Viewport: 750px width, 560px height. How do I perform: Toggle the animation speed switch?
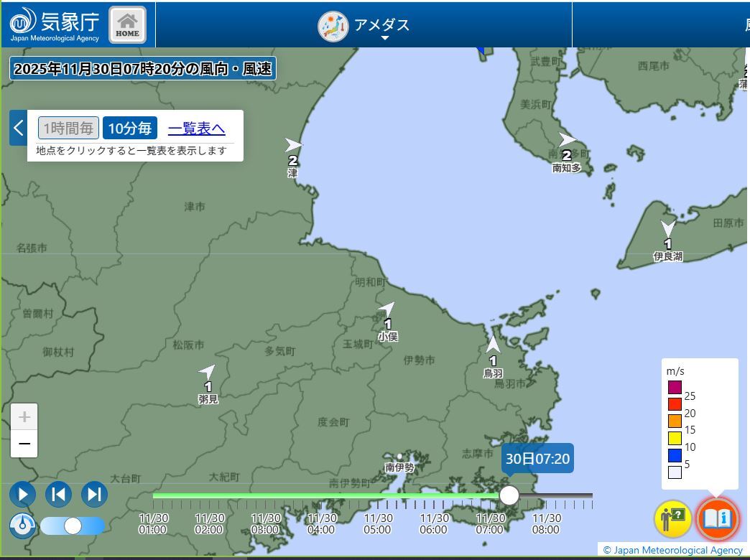[73, 526]
